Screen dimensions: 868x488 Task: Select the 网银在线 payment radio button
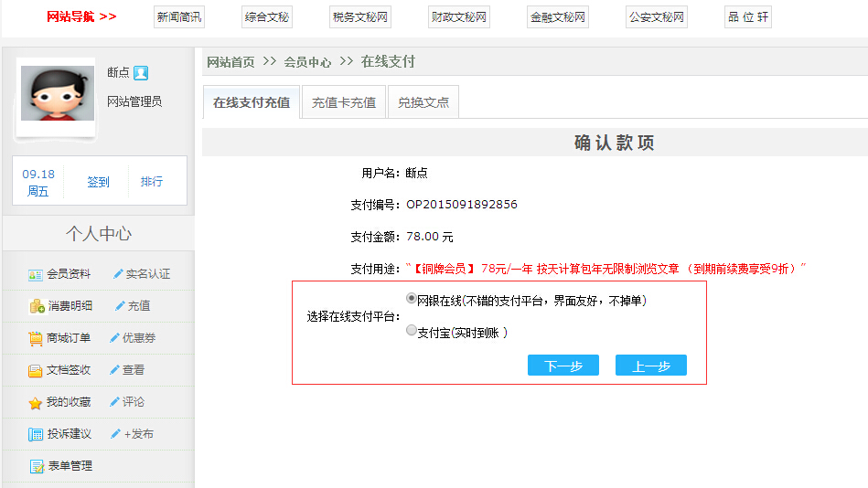[x=411, y=299]
